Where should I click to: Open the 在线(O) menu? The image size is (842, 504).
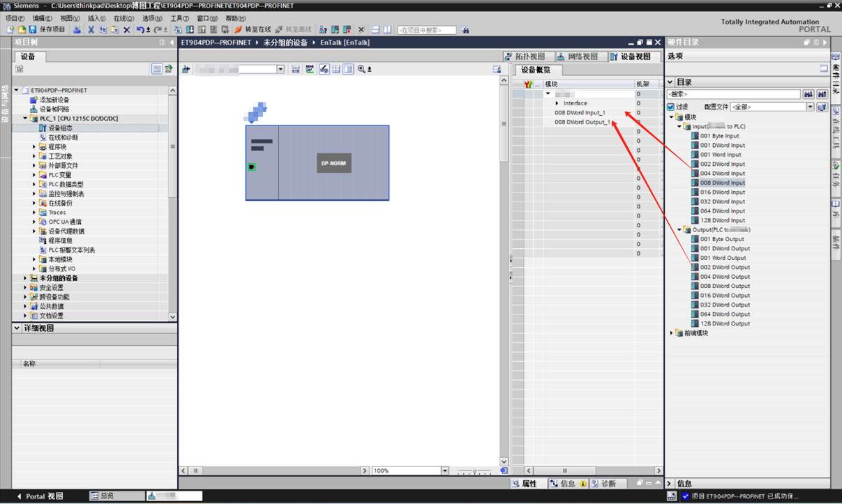pos(123,18)
